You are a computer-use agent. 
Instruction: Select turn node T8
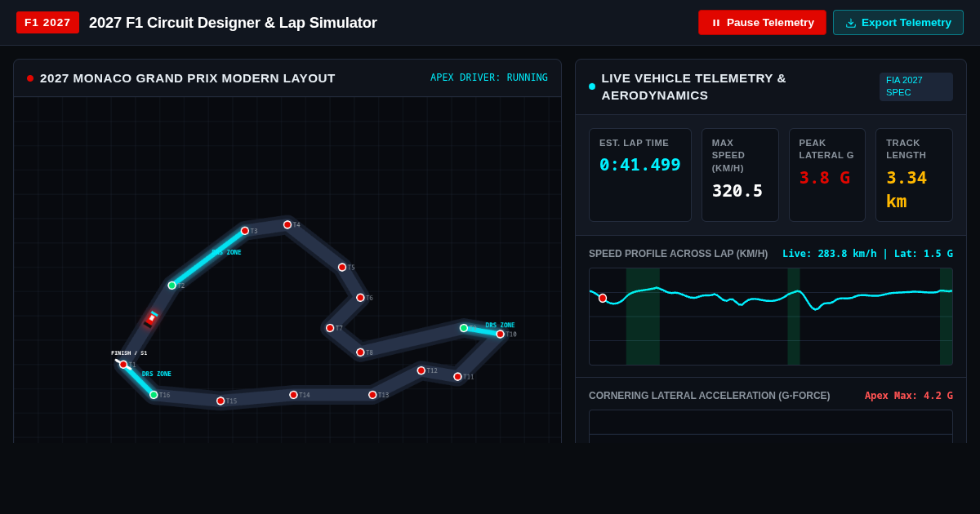pos(360,352)
